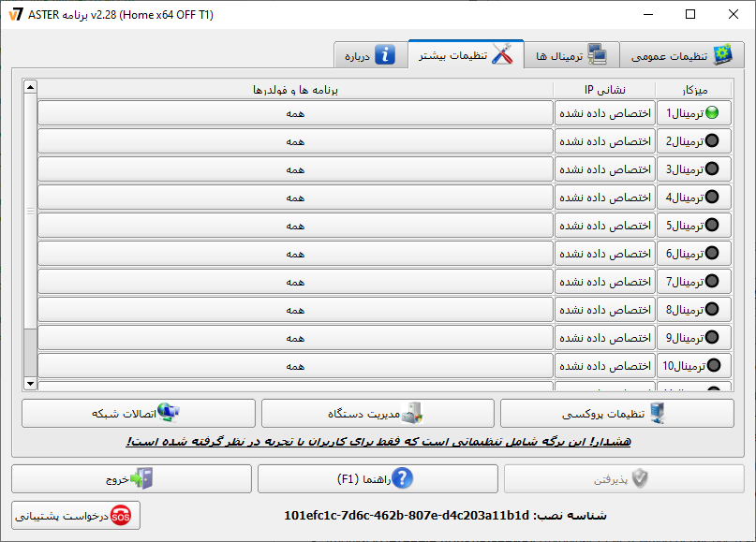
Task: Open تنظیمات پروکسی proxy settings
Action: [617, 414]
